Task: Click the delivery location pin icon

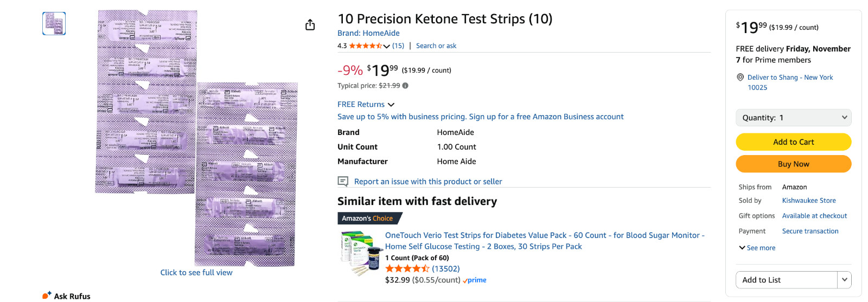Action: click(740, 78)
